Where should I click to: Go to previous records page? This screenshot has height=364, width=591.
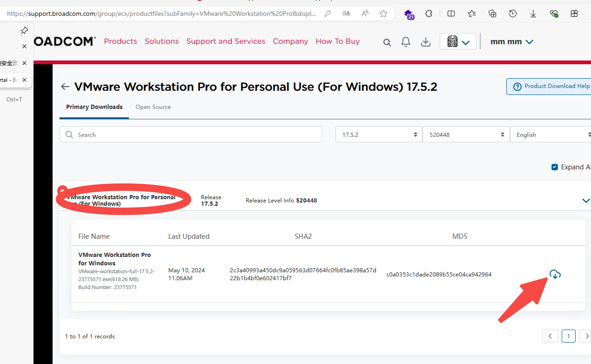(x=550, y=336)
